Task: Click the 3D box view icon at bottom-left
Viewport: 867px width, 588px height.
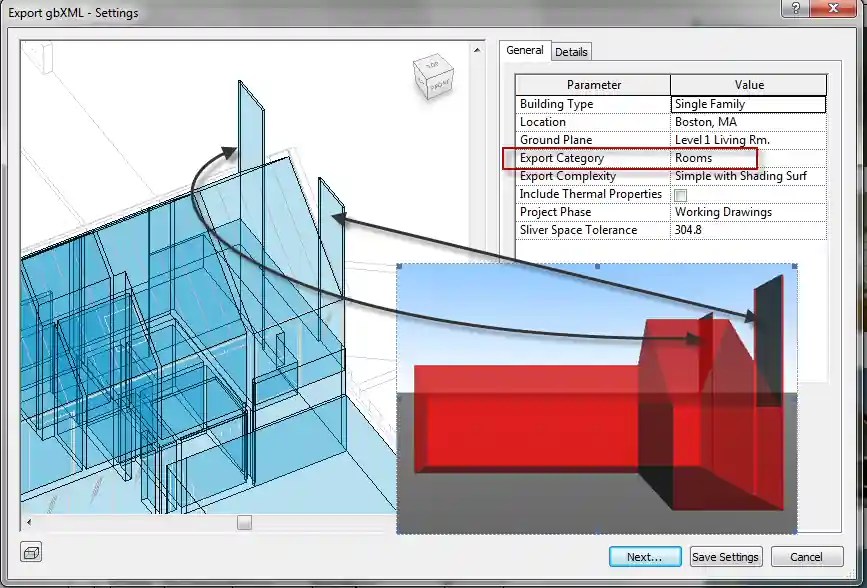Action: pyautogui.click(x=32, y=553)
